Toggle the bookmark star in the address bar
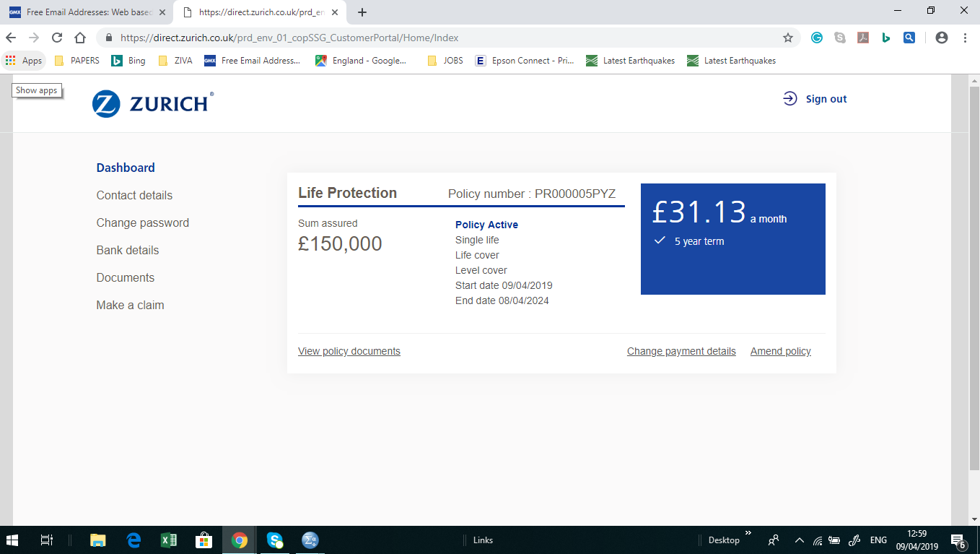This screenshot has width=980, height=554. click(787, 37)
